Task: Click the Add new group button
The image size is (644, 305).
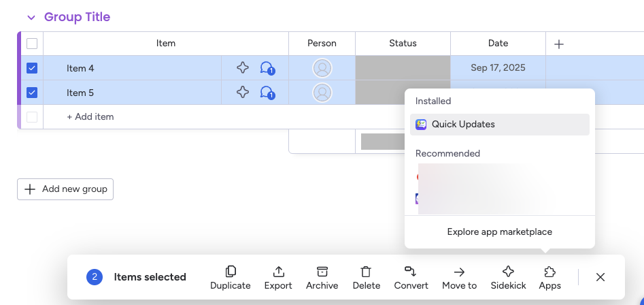Action: pos(65,189)
